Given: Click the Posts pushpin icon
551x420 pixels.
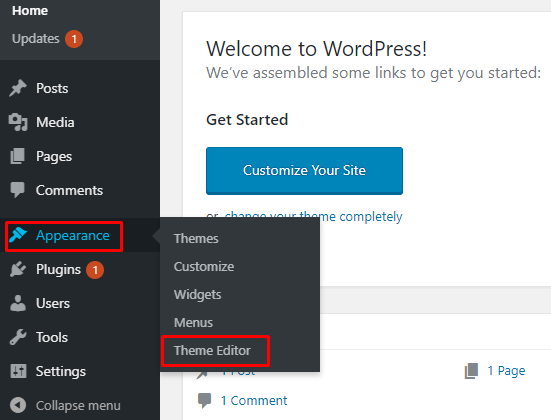Looking at the screenshot, I should coord(18,88).
